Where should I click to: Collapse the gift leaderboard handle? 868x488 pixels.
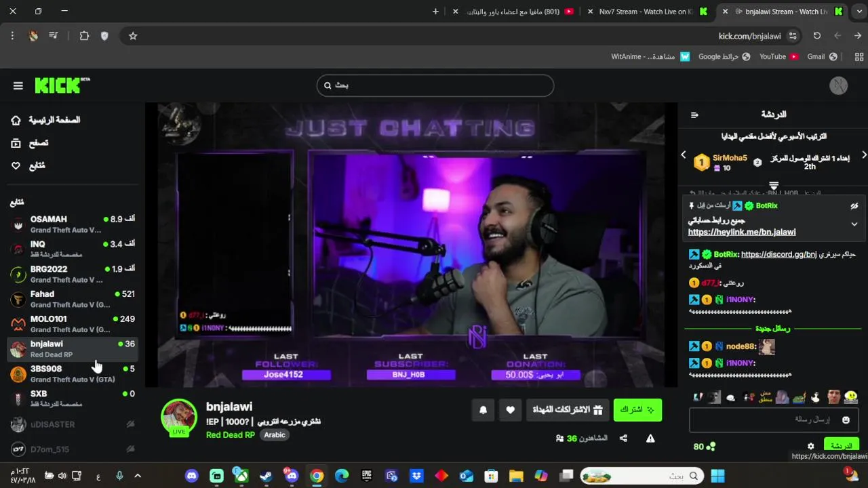coord(774,185)
